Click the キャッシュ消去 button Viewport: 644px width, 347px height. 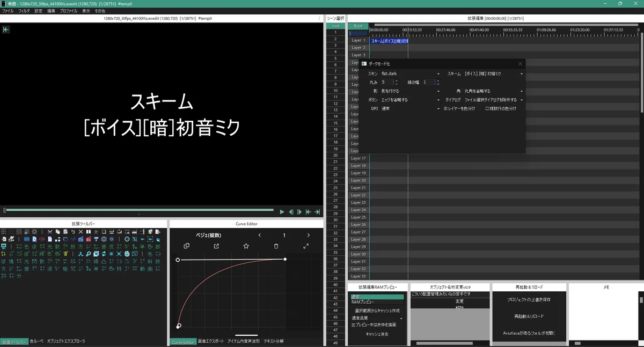(377, 334)
